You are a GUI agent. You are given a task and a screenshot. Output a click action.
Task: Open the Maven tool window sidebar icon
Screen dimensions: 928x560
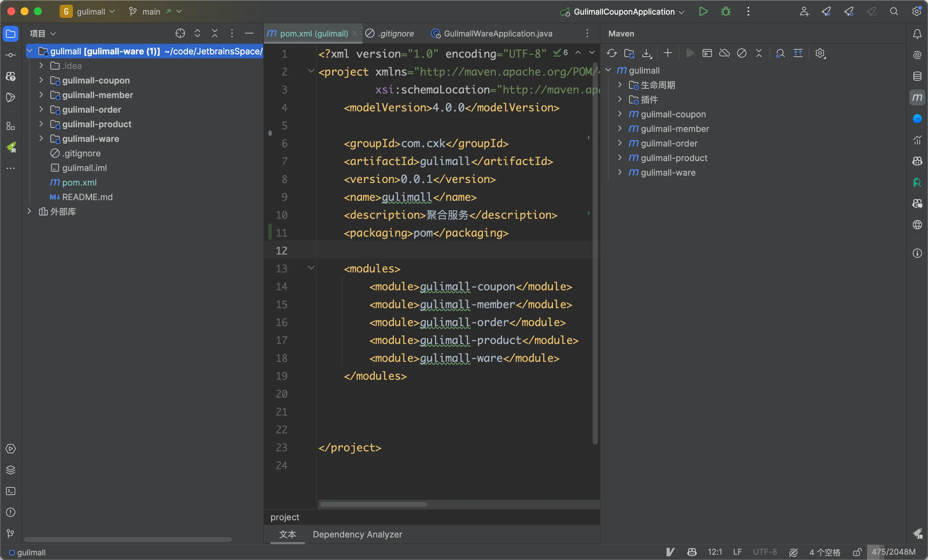point(917,97)
